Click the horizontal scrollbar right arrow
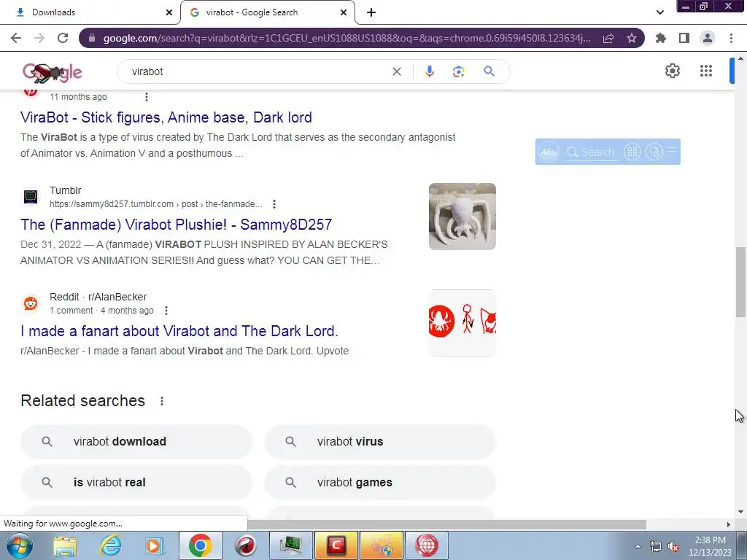Screen dimensions: 747x560 point(729,524)
